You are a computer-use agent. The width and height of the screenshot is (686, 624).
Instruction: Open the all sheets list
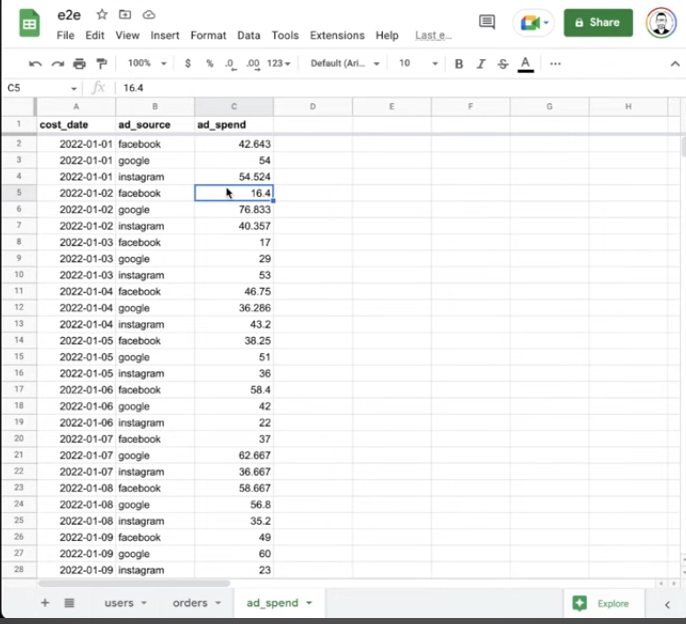[69, 603]
